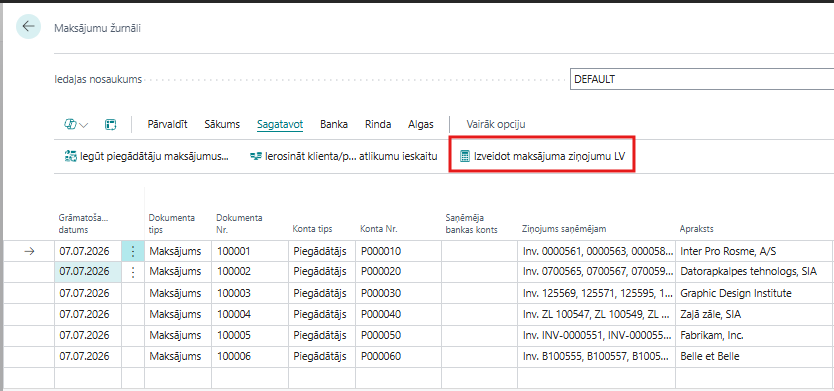Viewport: 834px width, 391px height.
Task: Click Iegūt piegādātāju maksājumus action
Action: (x=146, y=156)
